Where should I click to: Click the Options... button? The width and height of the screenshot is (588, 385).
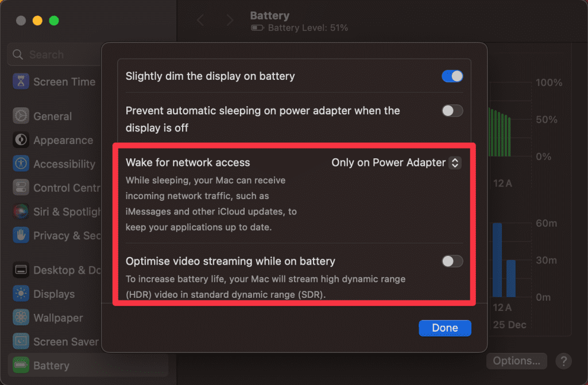point(516,361)
